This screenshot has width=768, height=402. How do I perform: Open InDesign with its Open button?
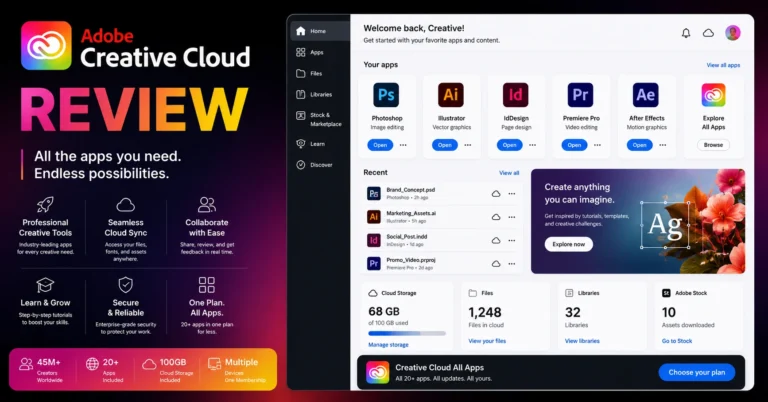pyautogui.click(x=509, y=145)
